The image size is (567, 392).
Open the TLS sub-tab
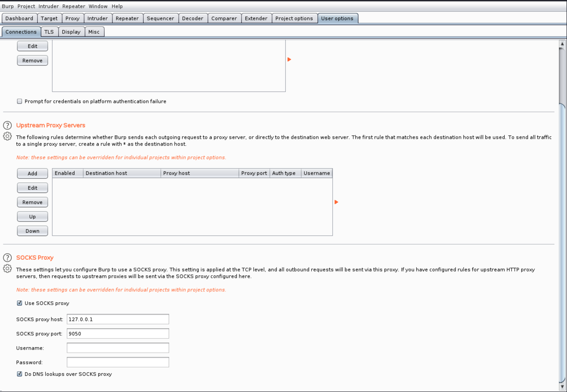pyautogui.click(x=49, y=32)
